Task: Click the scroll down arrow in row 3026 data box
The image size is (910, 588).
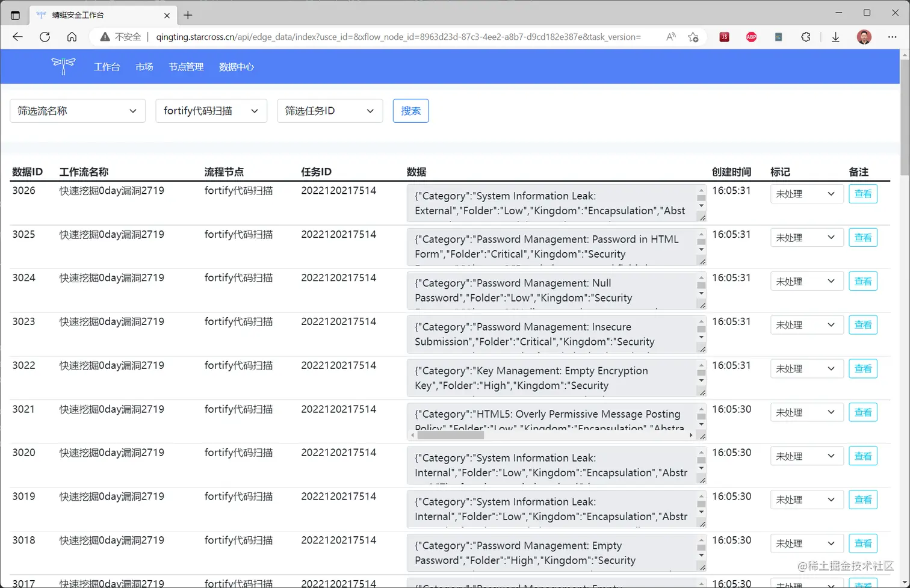Action: tap(701, 206)
